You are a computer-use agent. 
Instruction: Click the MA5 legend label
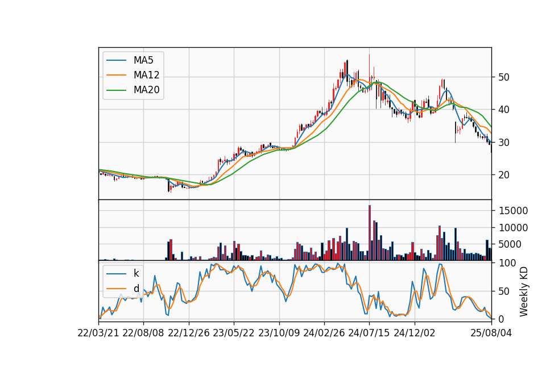coord(143,60)
